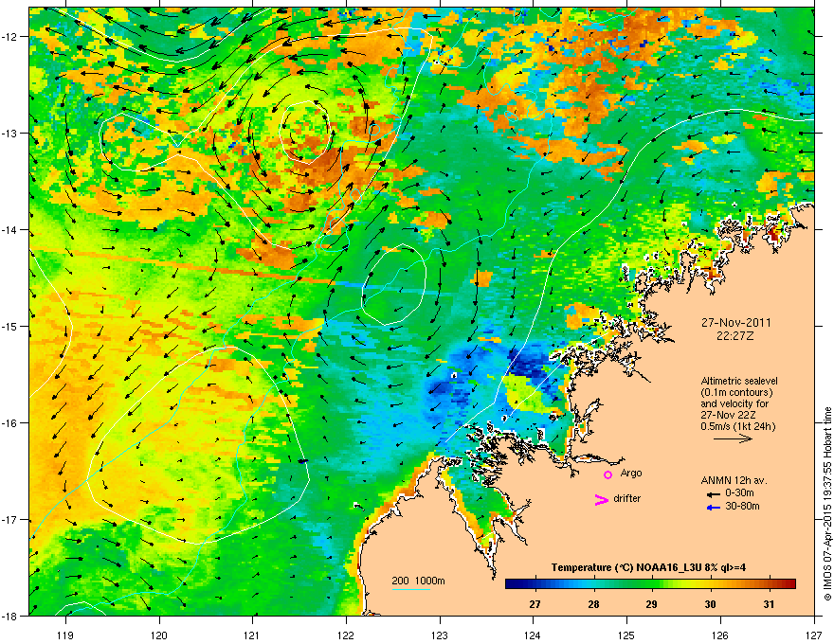
Task: Click the cyan isobath line sample under '200 1000m'
Action: tap(410, 589)
